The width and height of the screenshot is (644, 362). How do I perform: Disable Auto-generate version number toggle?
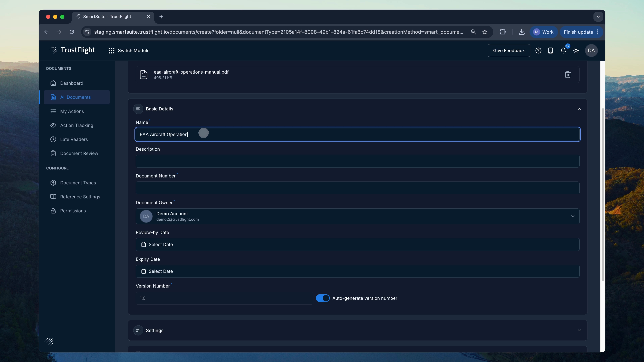pos(323,298)
